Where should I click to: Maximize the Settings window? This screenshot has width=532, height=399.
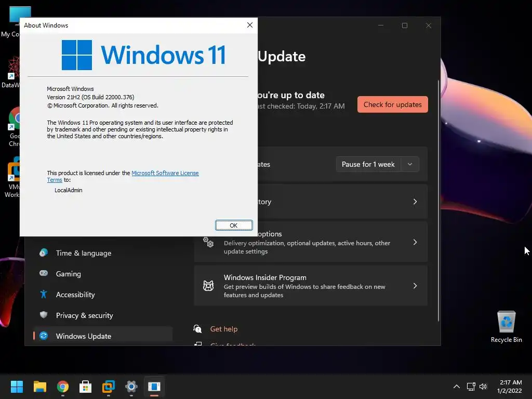[404, 25]
